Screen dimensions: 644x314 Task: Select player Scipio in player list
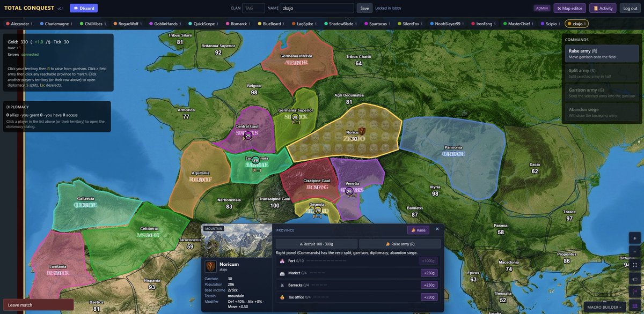551,24
